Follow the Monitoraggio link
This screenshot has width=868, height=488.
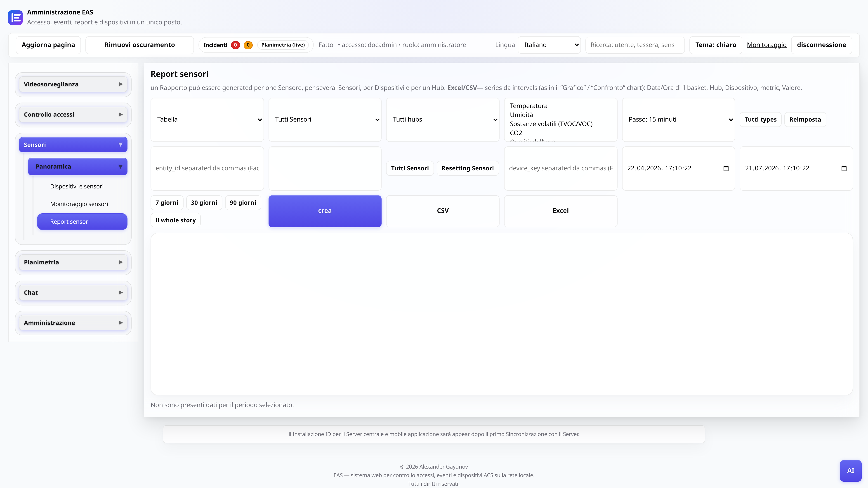[767, 45]
